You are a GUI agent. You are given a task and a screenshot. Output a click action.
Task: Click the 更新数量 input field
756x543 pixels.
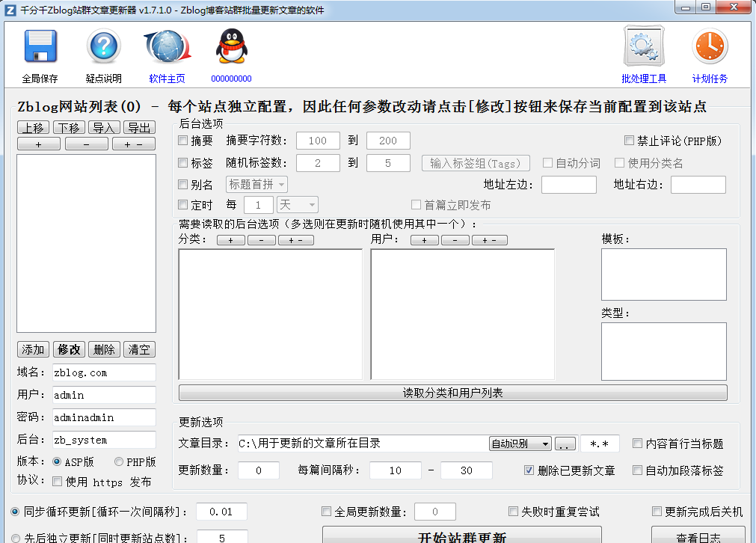point(259,470)
